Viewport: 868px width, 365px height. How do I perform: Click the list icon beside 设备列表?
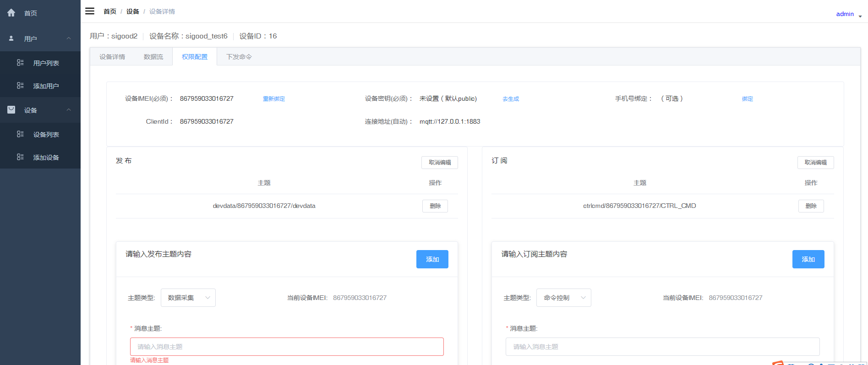[20, 134]
